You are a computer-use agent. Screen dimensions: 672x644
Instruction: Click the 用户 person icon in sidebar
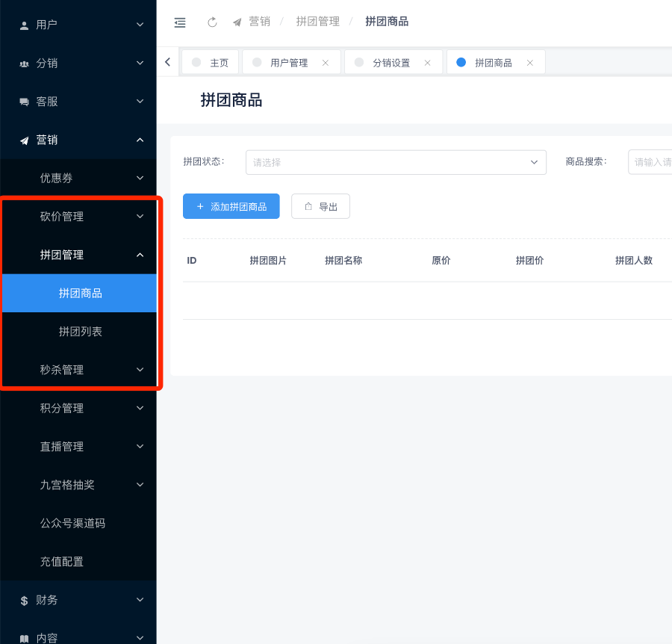click(24, 25)
